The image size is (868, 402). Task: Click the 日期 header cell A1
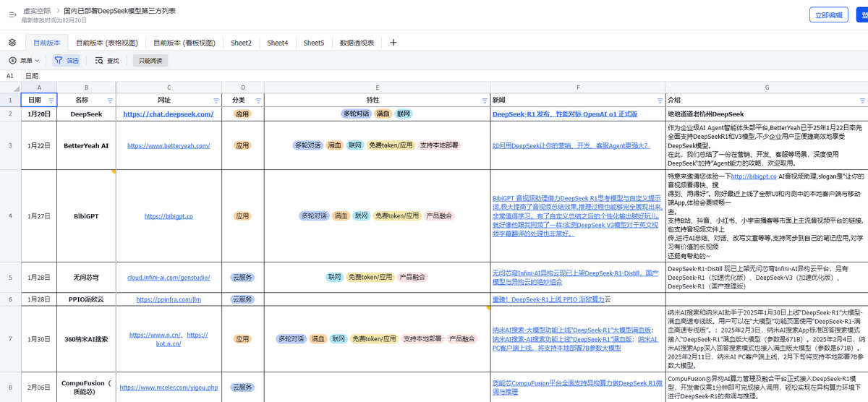click(39, 100)
